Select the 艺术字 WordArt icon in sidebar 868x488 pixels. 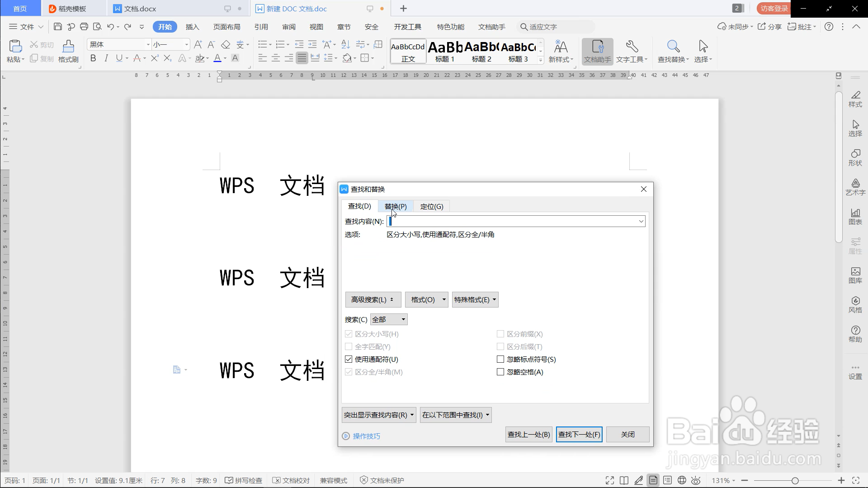point(855,186)
